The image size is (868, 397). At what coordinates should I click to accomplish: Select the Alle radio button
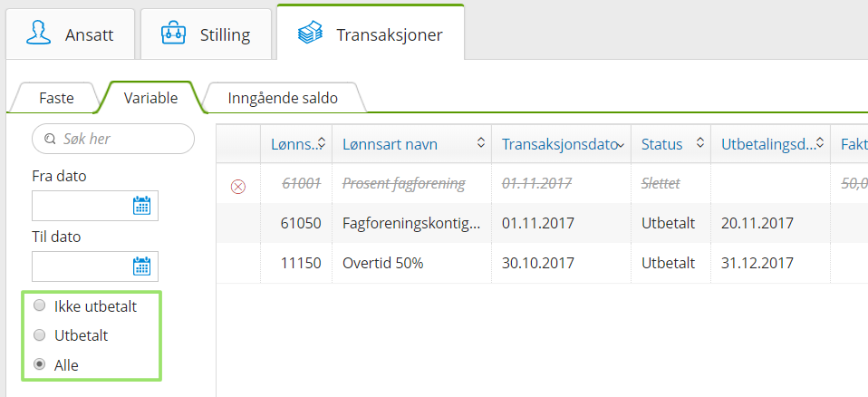click(39, 364)
